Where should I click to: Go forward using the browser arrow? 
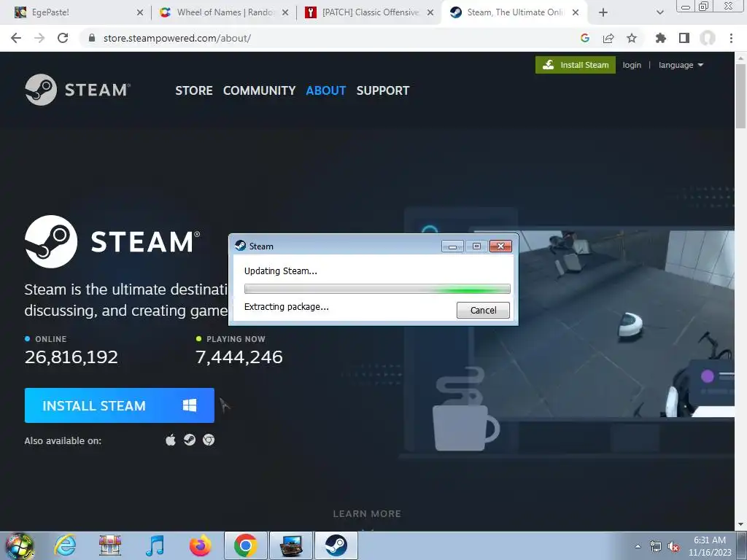39,38
